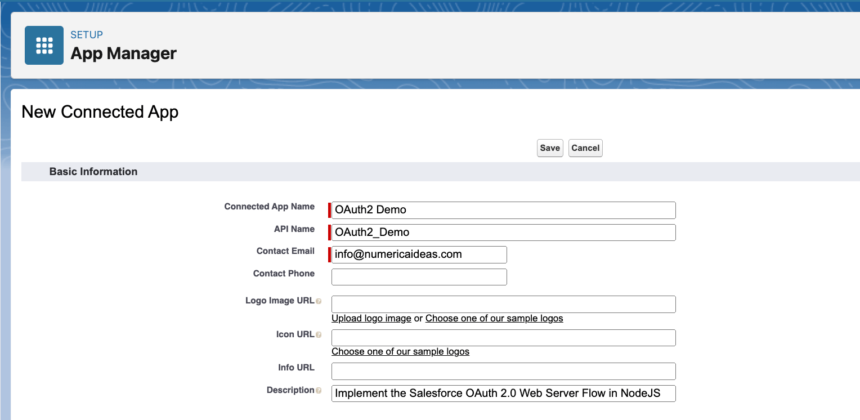Click inside the Description field
The width and height of the screenshot is (860, 420).
coord(503,393)
